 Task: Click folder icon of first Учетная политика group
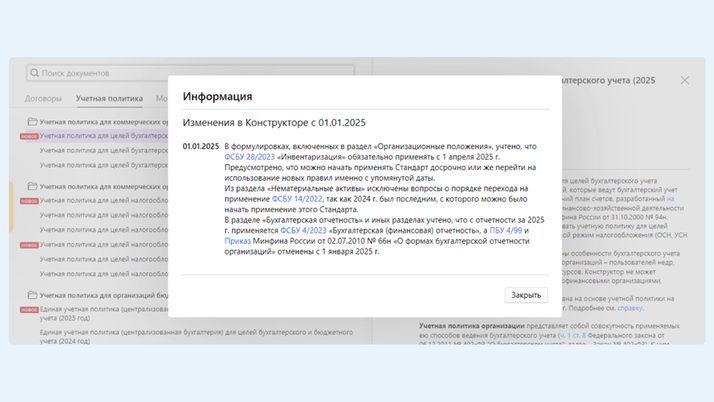click(x=32, y=122)
